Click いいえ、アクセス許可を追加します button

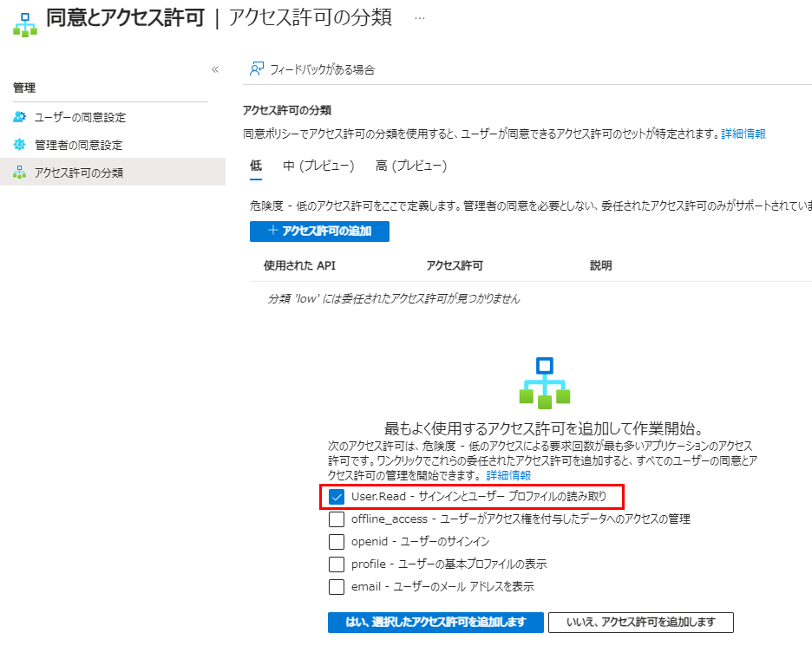641,623
